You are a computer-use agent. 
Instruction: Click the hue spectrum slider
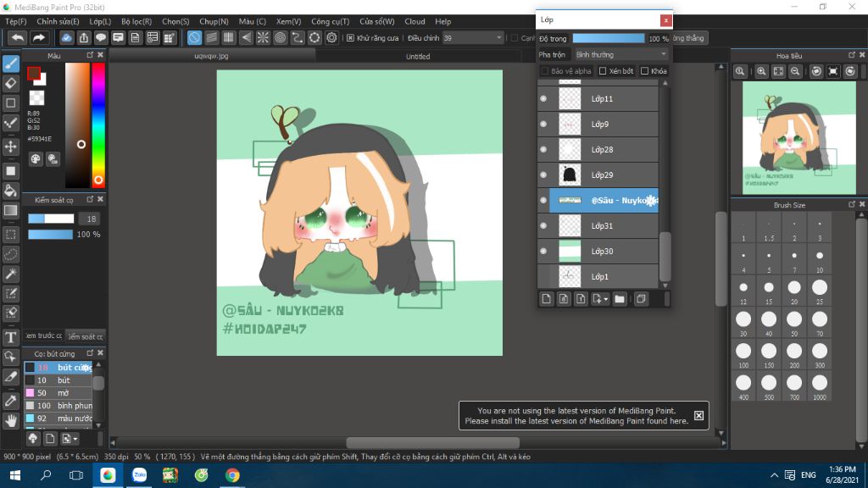click(x=98, y=125)
